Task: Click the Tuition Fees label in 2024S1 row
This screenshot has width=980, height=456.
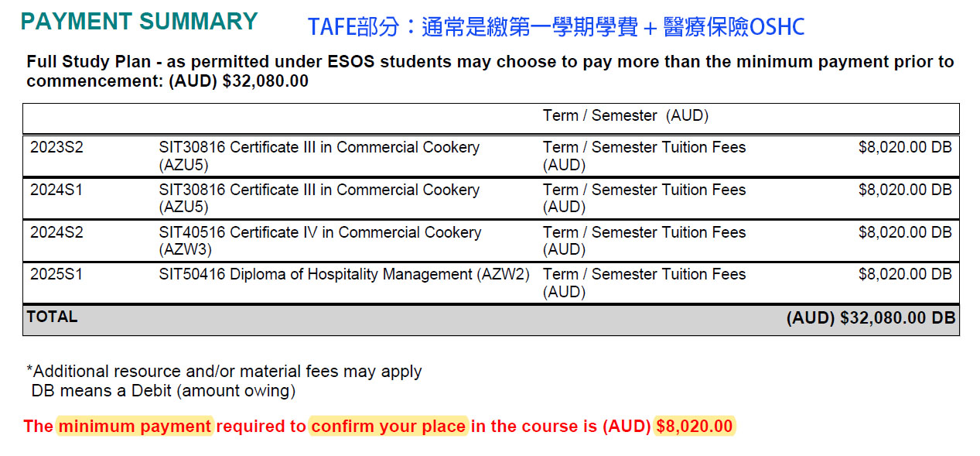Action: pyautogui.click(x=644, y=190)
